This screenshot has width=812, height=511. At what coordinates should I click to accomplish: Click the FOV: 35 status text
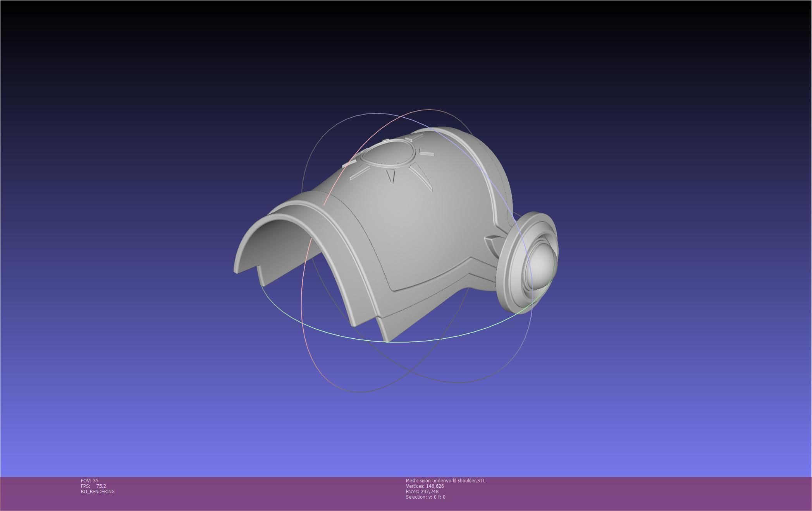coord(89,480)
